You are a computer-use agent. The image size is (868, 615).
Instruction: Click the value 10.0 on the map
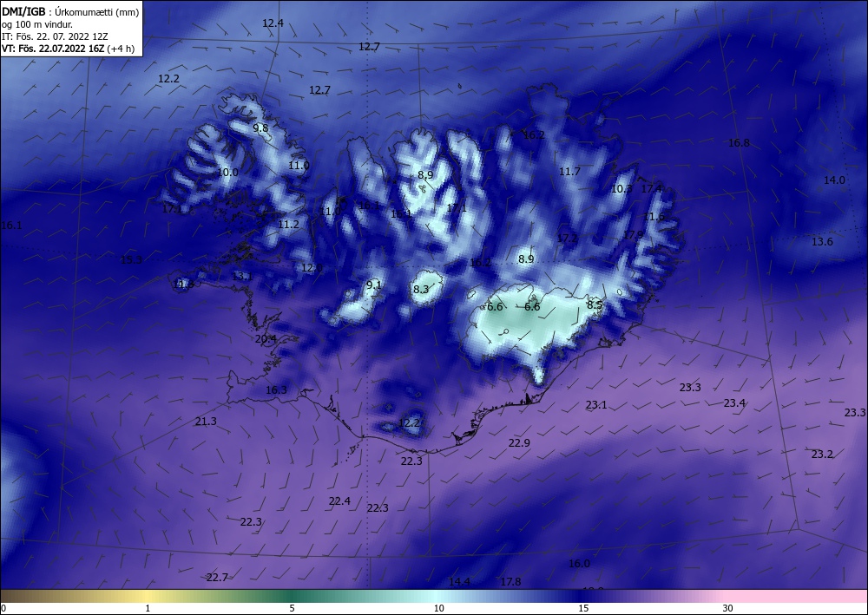227,173
